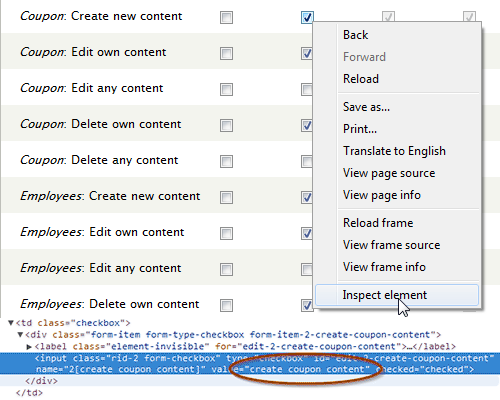Uncheck the checked box in Employees: Create new content row
The width and height of the screenshot is (500, 400).
click(306, 198)
